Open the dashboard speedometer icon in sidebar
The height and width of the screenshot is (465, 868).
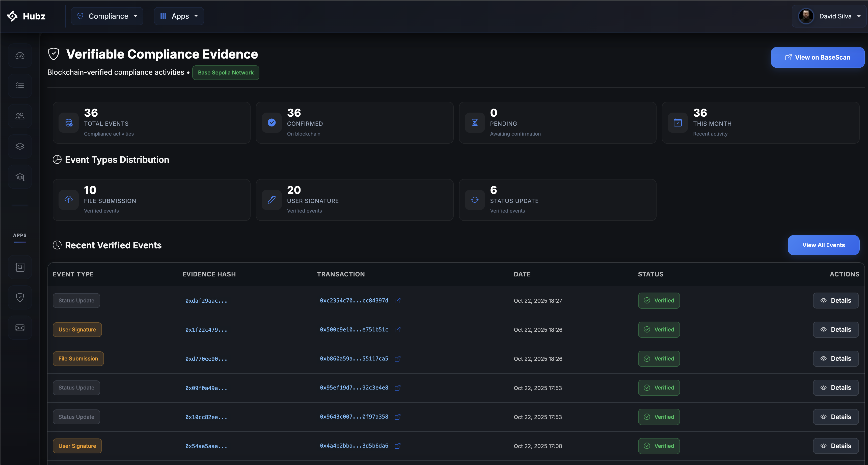pos(19,55)
